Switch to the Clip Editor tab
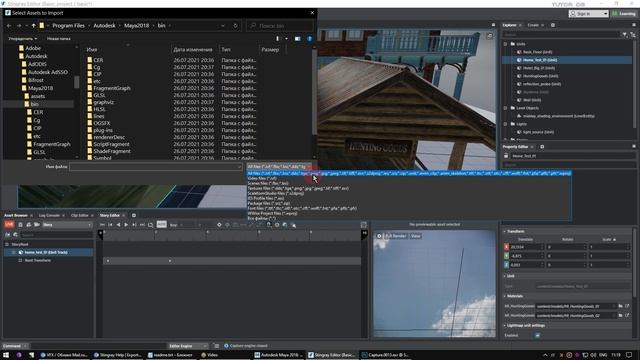The width and height of the screenshot is (640, 360). [x=80, y=215]
